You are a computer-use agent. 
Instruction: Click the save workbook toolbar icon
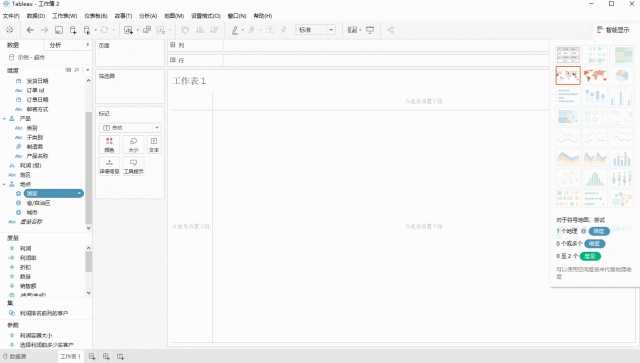pos(59,30)
